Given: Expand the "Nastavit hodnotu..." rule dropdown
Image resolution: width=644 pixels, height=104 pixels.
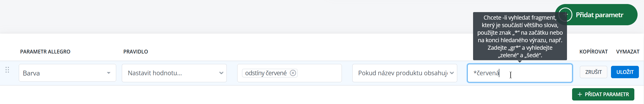Looking at the screenshot, I should tap(174, 73).
